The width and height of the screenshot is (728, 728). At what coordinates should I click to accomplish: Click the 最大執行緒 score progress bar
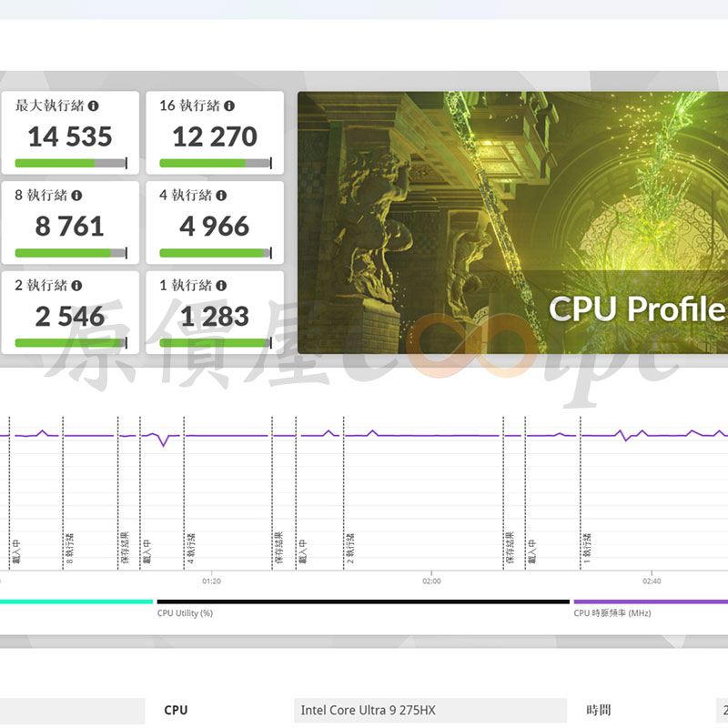[71, 163]
